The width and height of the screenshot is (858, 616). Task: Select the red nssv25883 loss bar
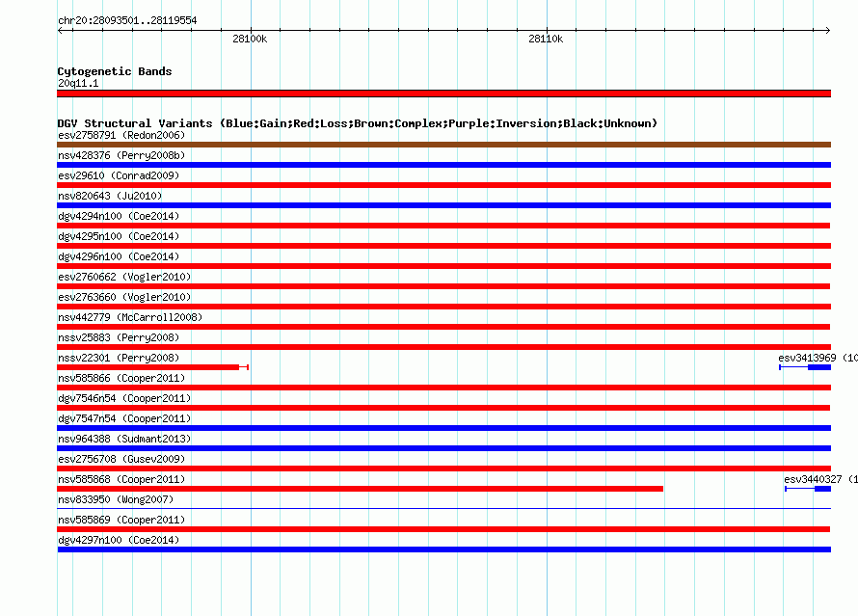[x=443, y=347]
